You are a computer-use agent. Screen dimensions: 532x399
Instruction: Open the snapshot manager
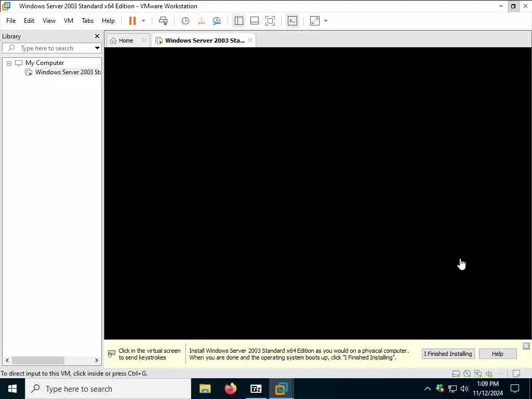(217, 21)
